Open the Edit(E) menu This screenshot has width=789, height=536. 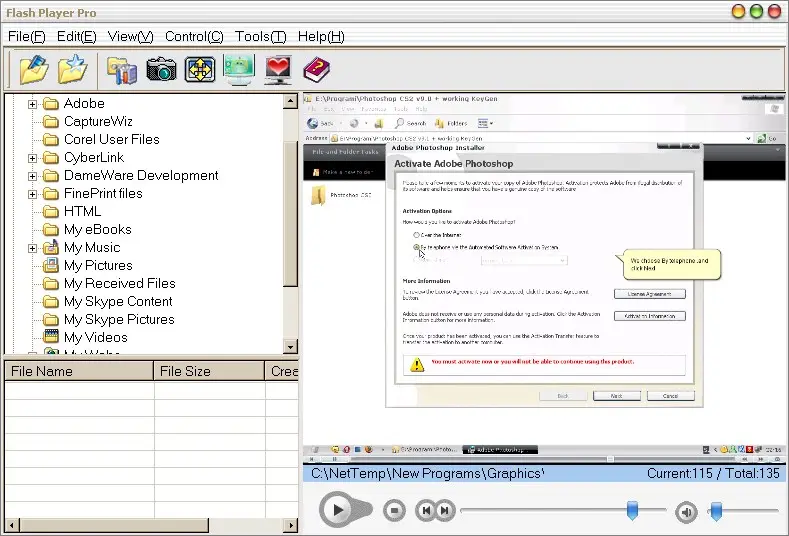[x=76, y=36]
